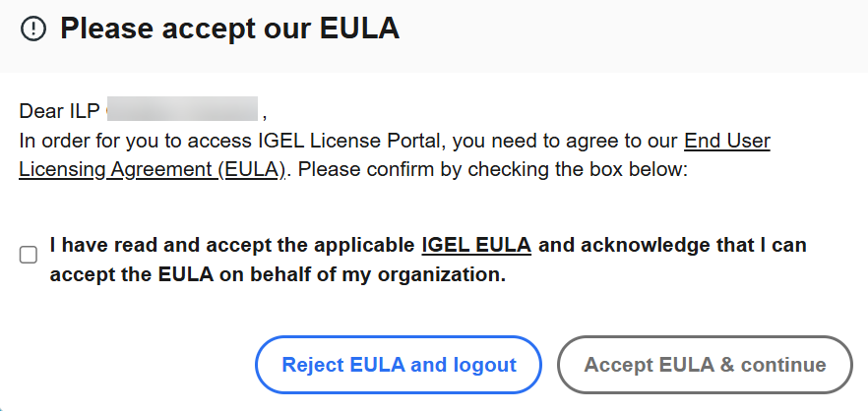Screen dimensions: 868x411
Task: Click the 'Dear ILP' greeting text
Action: pos(58,110)
